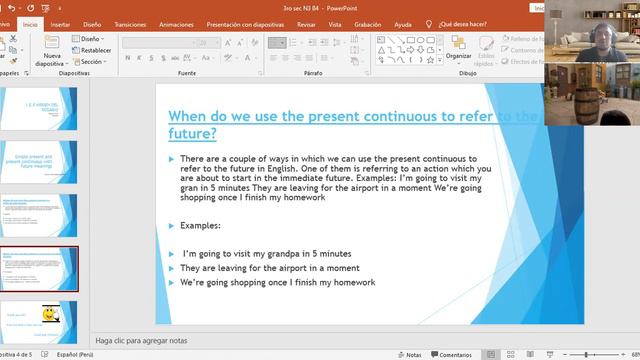Select slide 1 thumbnail in slide panel
This screenshot has height=360, width=640.
coord(39,109)
